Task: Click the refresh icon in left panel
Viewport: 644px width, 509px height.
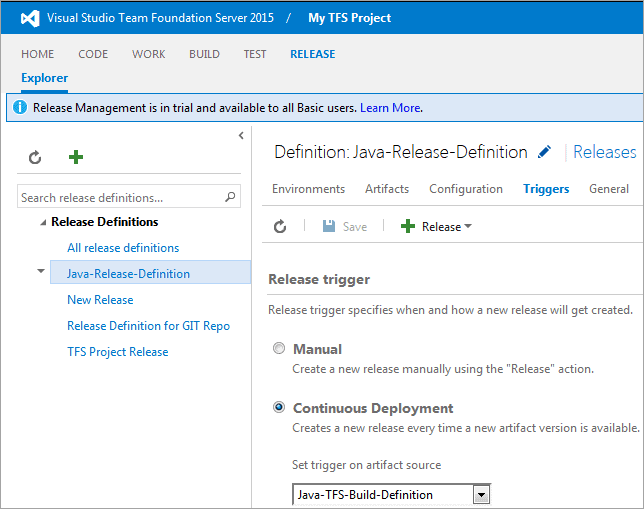Action: pyautogui.click(x=35, y=157)
